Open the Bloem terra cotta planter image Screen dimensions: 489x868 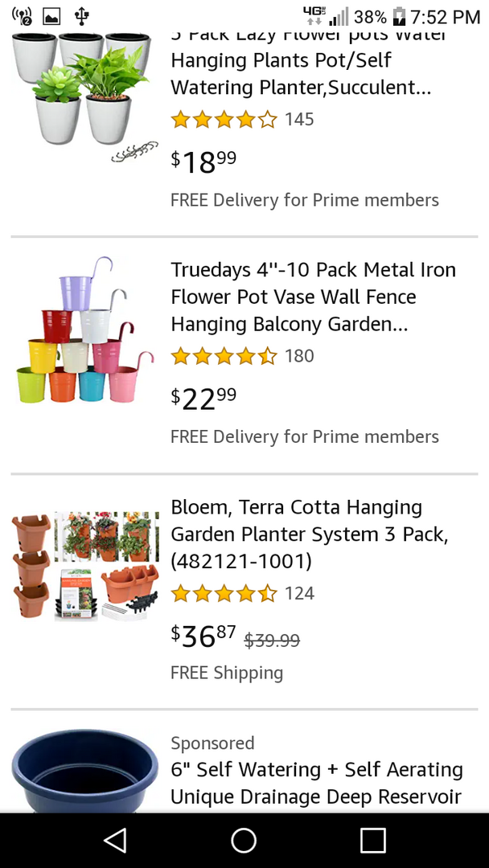coord(85,566)
